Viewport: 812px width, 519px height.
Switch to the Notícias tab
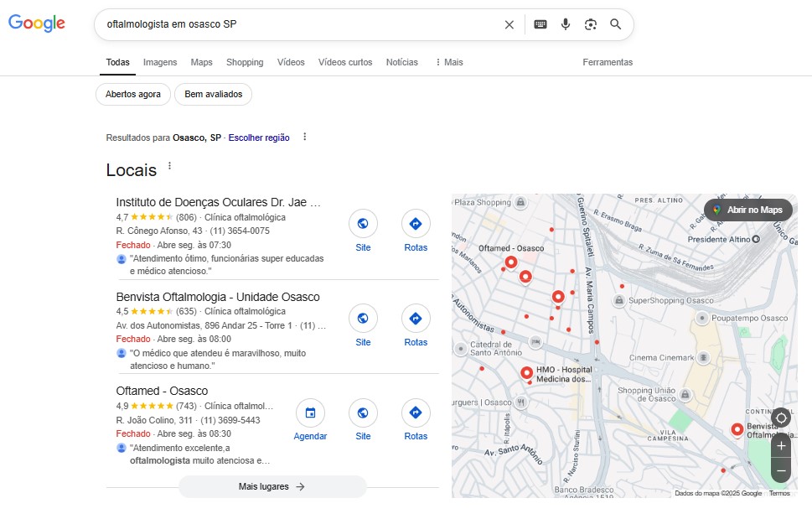click(402, 62)
